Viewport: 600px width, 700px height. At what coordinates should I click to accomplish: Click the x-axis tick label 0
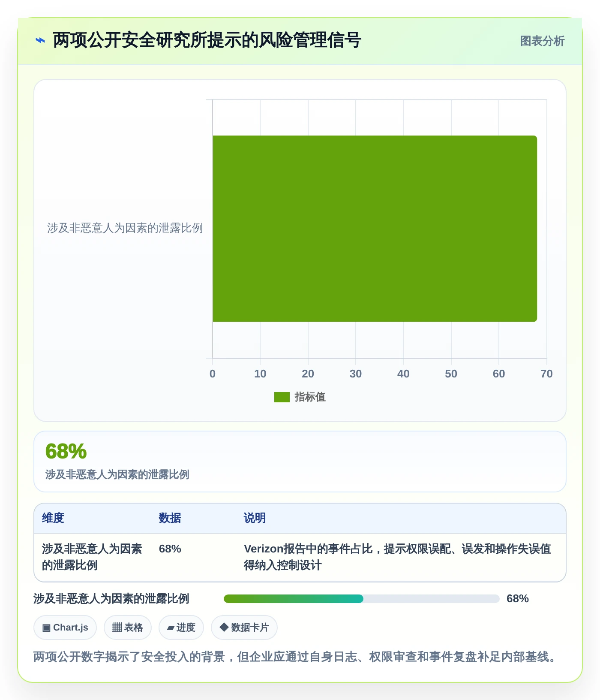[x=213, y=374]
